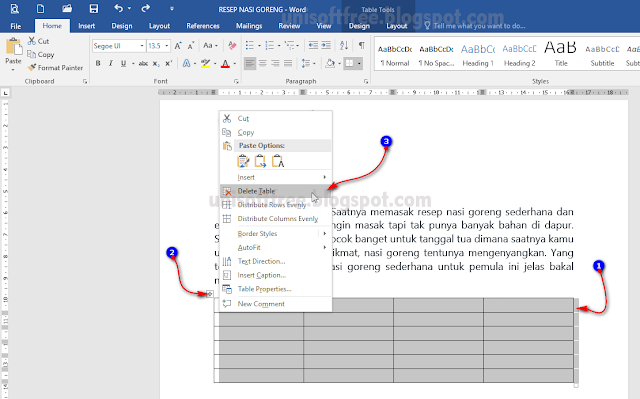Open print preview icon in quick access

[14, 9]
